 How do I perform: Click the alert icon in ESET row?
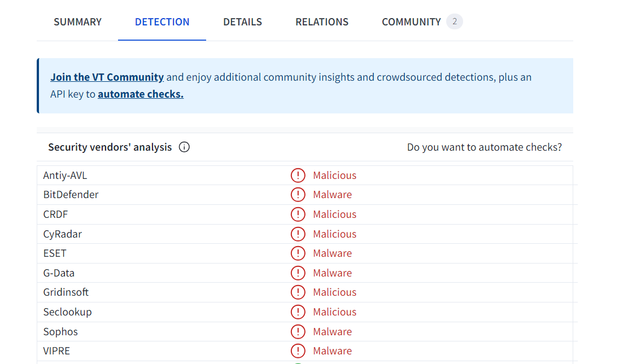298,253
